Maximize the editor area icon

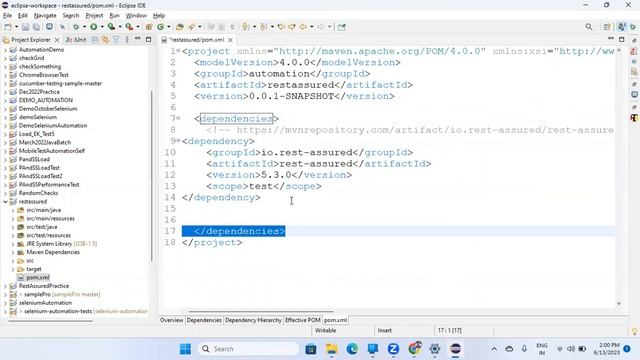pyautogui.click(x=622, y=40)
